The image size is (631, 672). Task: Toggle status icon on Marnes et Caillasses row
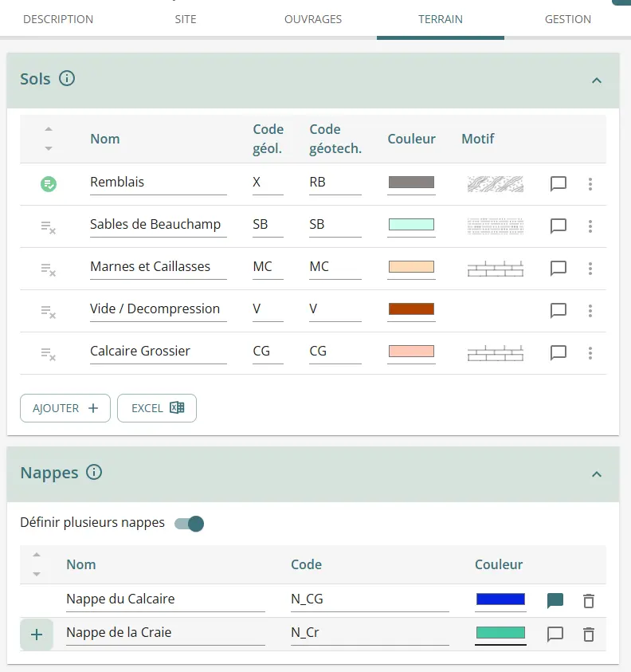pyautogui.click(x=49, y=269)
